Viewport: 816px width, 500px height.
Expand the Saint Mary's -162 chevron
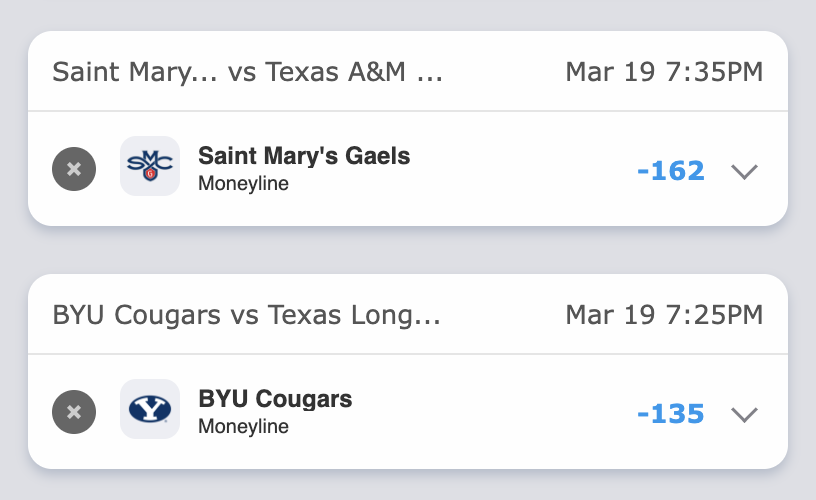745,172
